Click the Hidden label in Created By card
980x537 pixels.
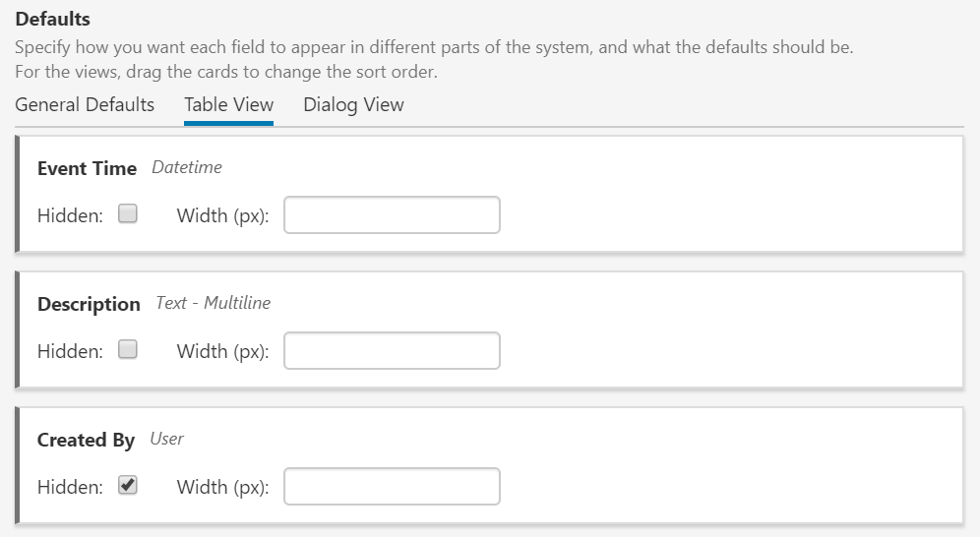pos(70,487)
